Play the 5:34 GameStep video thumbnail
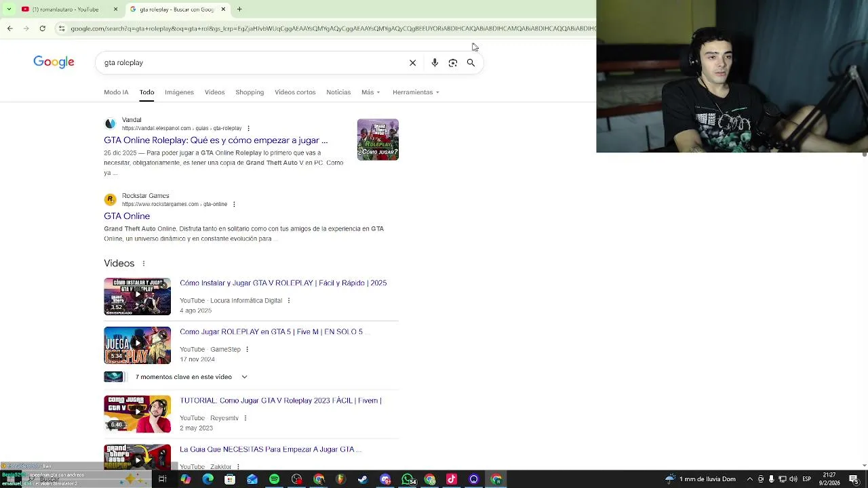868x488 pixels. coord(137,346)
